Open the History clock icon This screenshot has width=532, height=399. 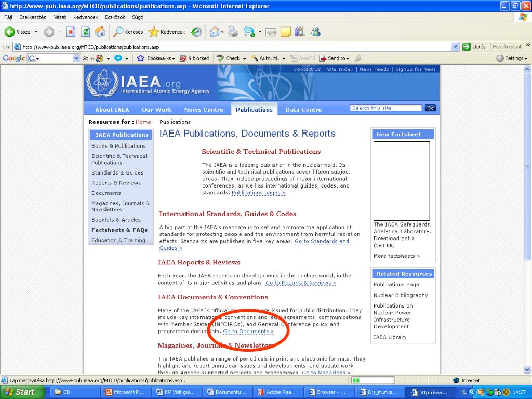tap(196, 32)
